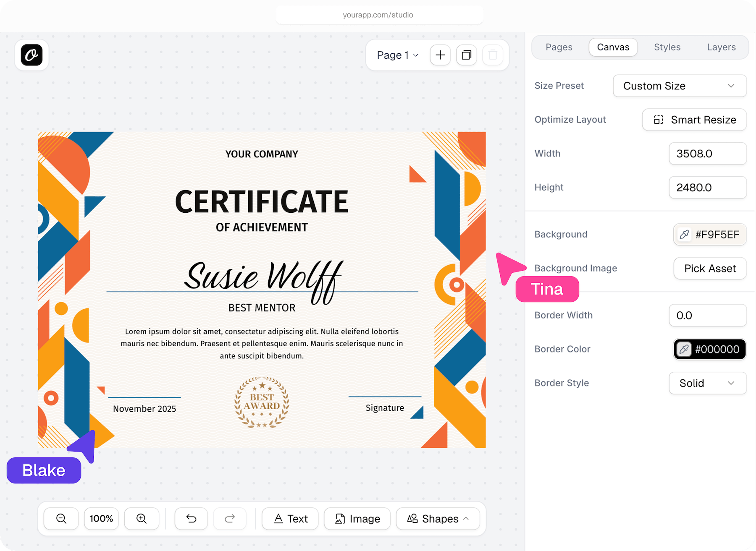
Task: Select the Text insert tool
Action: pos(290,519)
